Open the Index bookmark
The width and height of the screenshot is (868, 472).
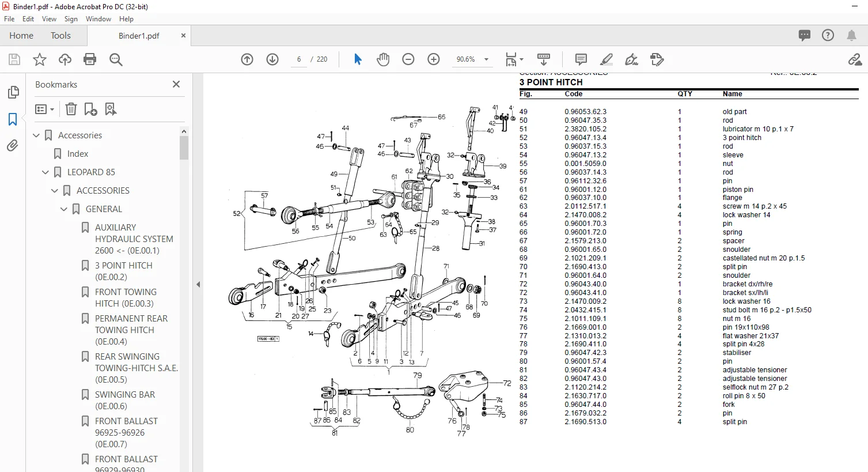tap(78, 154)
